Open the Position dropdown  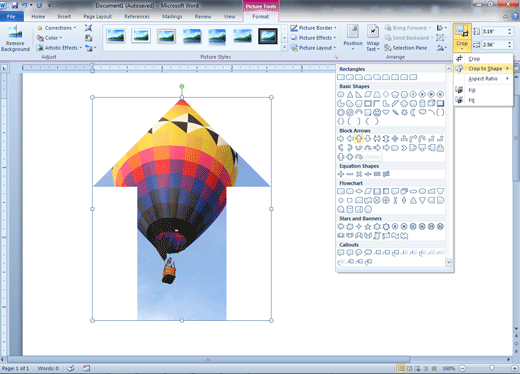click(x=353, y=38)
